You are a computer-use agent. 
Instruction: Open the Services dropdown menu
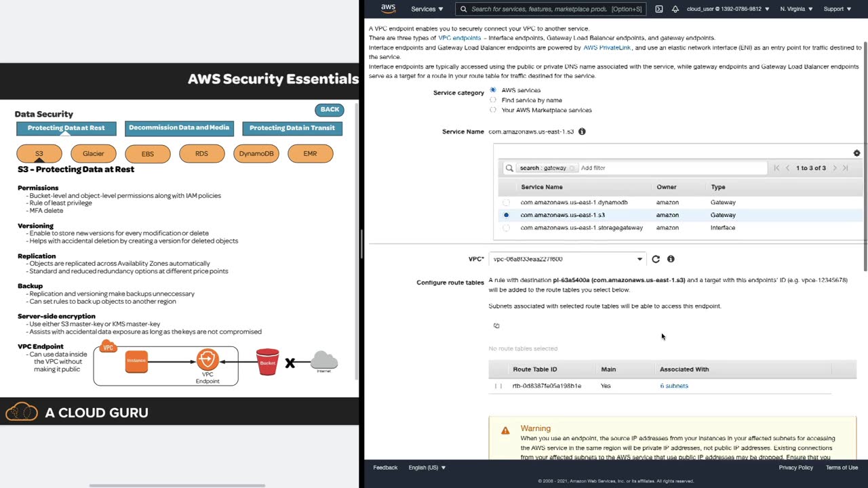coord(427,9)
